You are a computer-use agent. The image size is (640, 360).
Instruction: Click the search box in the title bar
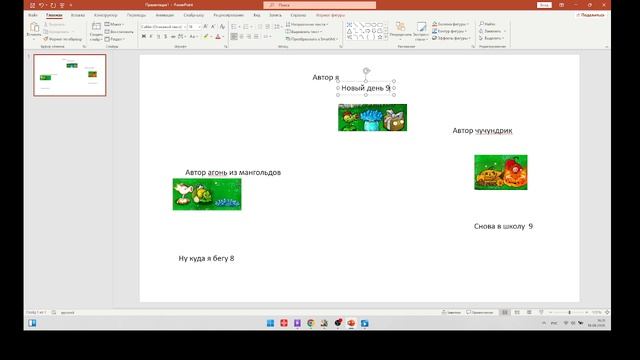[320, 5]
